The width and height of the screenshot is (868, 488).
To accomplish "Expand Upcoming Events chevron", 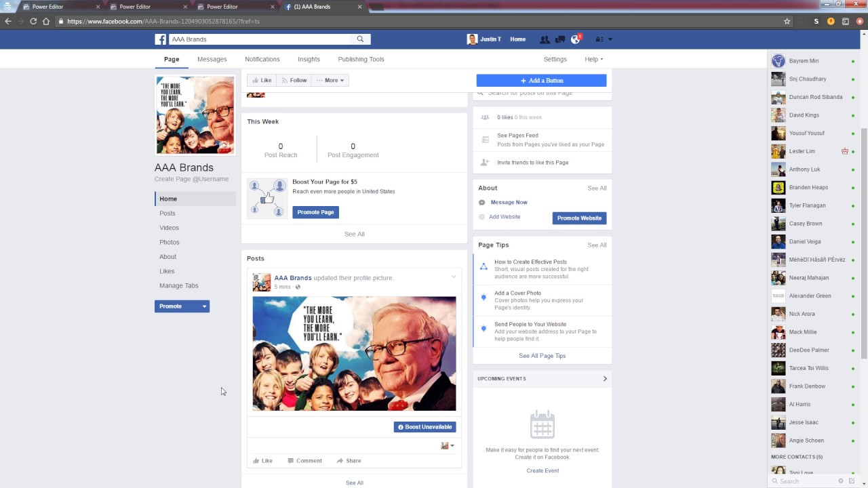I will click(605, 379).
